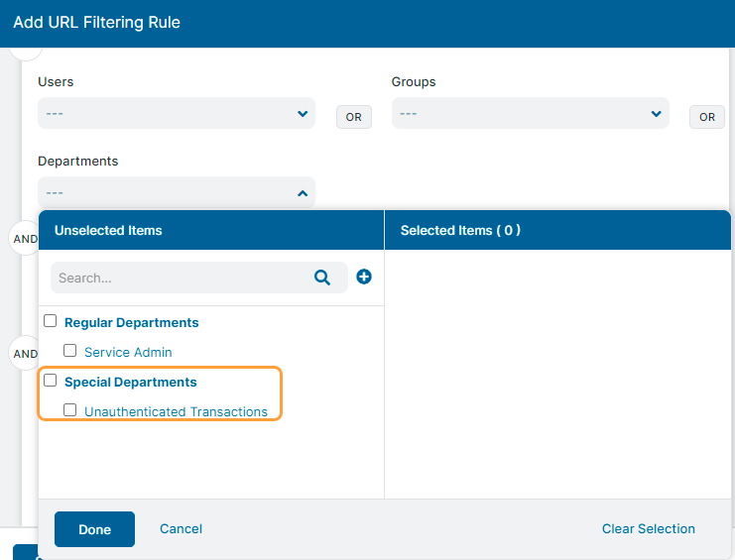This screenshot has height=560, width=735.
Task: Select the Unauthenticated Transactions label
Action: coord(176,411)
